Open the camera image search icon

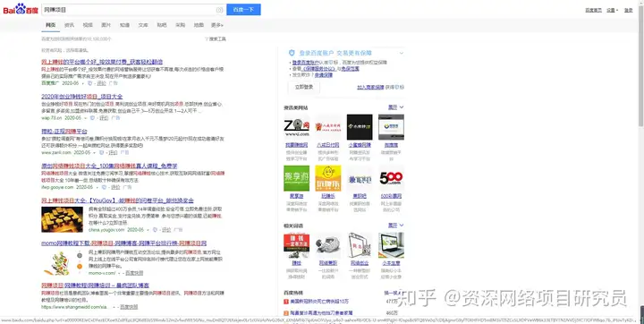tap(220, 10)
